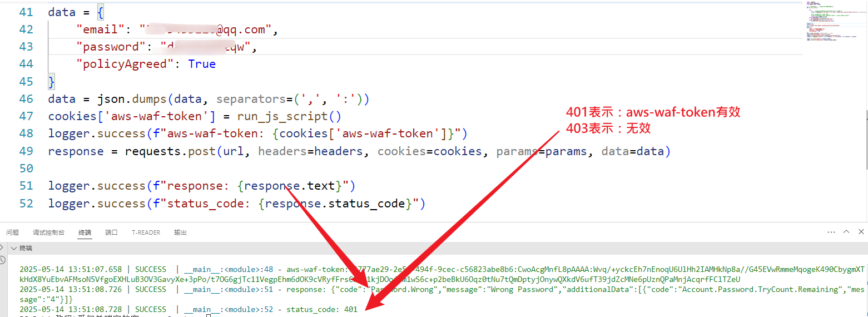Click response.text expression on line 51

[x=289, y=186]
